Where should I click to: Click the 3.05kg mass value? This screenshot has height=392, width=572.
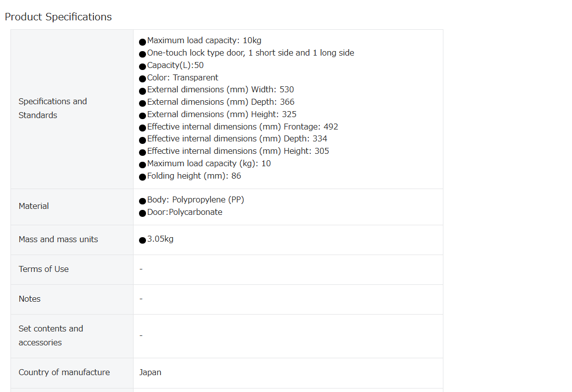click(x=160, y=239)
